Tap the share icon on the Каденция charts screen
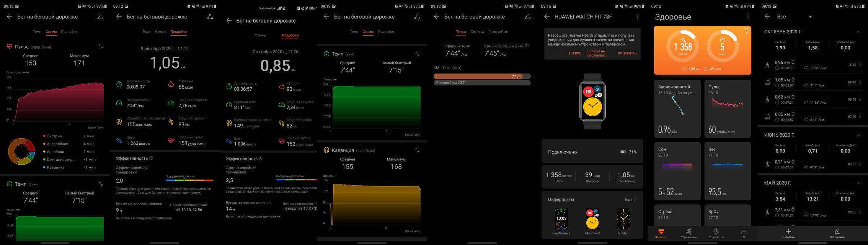This screenshot has width=868, height=245. click(x=417, y=16)
